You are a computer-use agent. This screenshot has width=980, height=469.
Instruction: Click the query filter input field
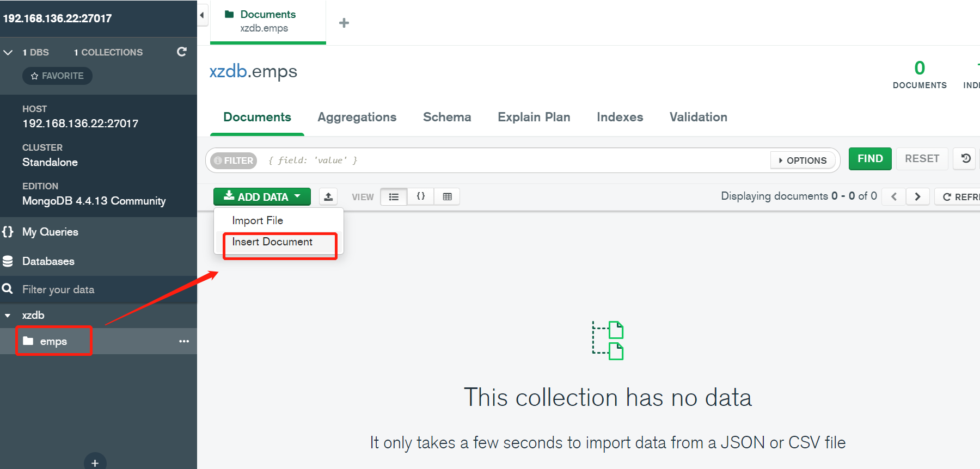click(514, 160)
